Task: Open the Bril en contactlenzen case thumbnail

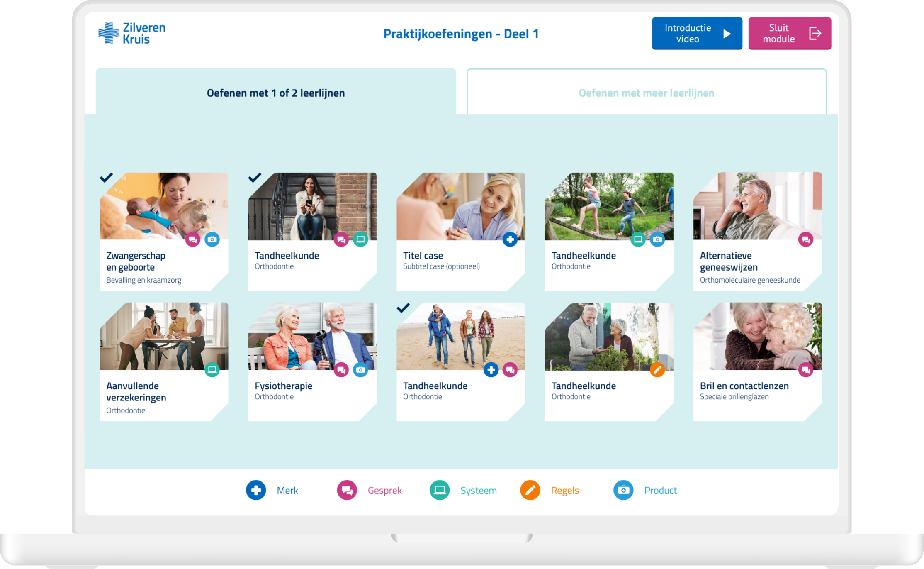Action: coord(757,336)
